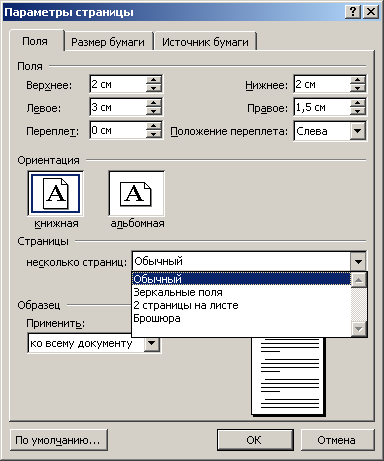Switch to Источник бумаги tab
This screenshot has width=384, height=461.
205,42
